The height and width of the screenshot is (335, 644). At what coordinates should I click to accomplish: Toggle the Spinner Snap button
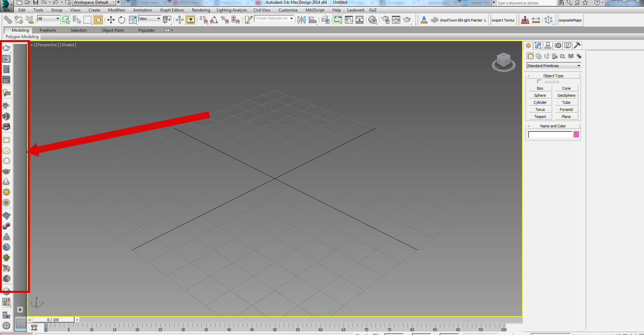click(236, 20)
